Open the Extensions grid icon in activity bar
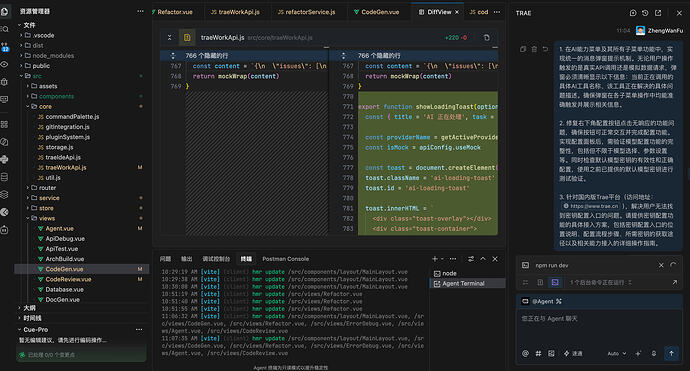The width and height of the screenshot is (690, 371). click(4, 125)
